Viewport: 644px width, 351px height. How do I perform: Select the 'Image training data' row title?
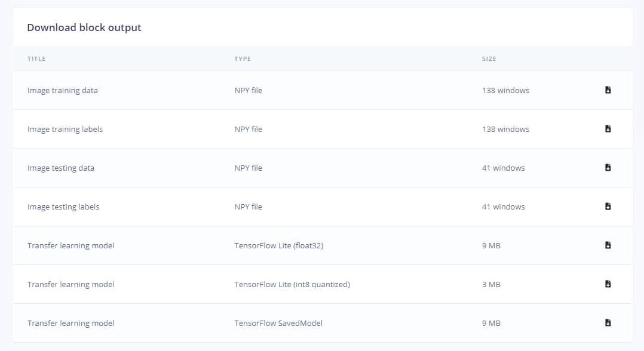62,91
